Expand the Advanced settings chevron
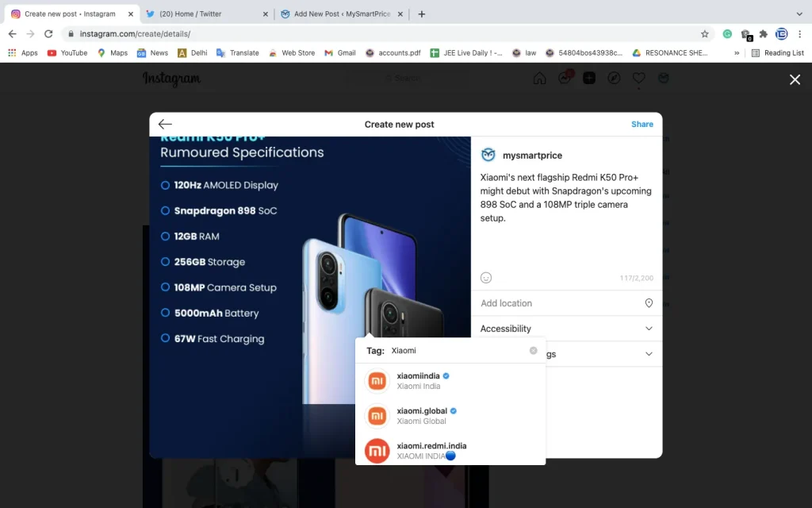 pyautogui.click(x=649, y=354)
